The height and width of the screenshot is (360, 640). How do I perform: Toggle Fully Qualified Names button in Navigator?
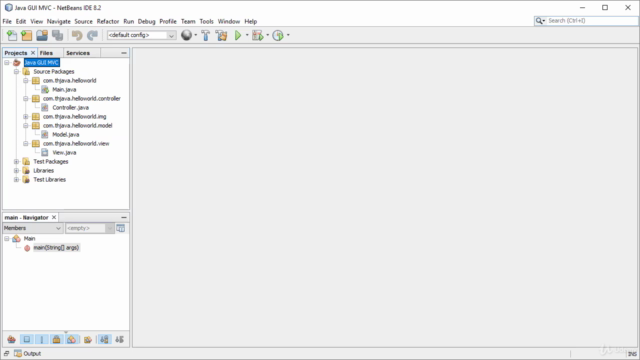[x=88, y=340]
